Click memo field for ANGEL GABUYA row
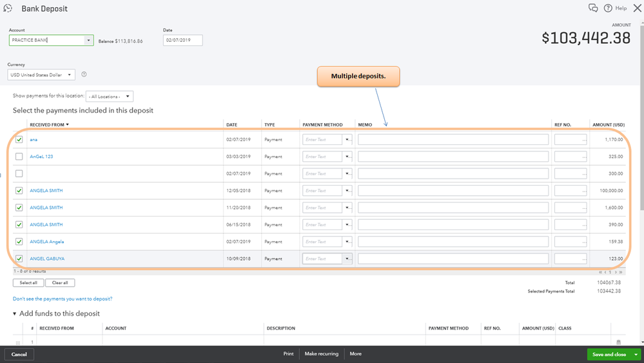644x363 pixels. click(x=453, y=259)
